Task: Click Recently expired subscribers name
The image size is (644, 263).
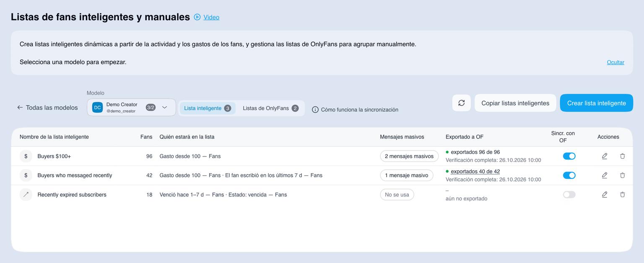Action: point(72,195)
